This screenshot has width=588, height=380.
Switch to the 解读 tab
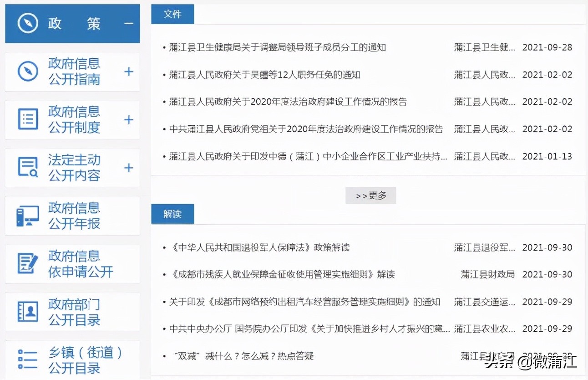(172, 214)
